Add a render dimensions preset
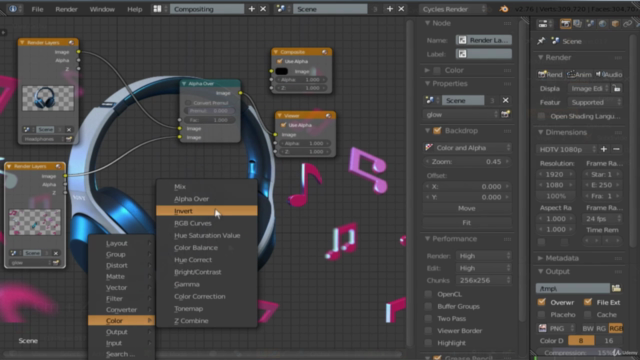 604,149
